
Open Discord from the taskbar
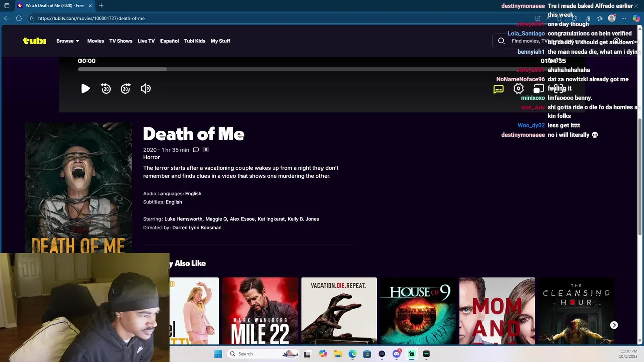[397, 354]
